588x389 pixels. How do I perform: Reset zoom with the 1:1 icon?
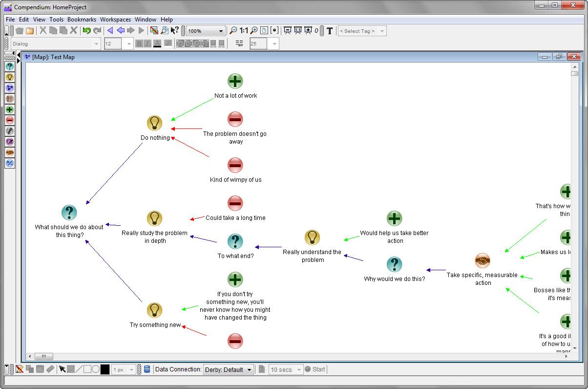pos(244,30)
